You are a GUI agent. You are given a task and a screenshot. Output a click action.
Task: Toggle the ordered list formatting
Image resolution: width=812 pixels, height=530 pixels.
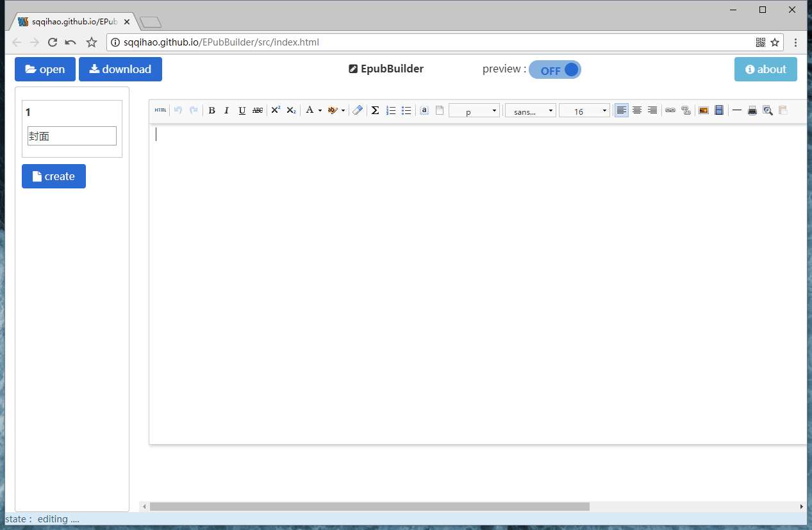pyautogui.click(x=390, y=110)
